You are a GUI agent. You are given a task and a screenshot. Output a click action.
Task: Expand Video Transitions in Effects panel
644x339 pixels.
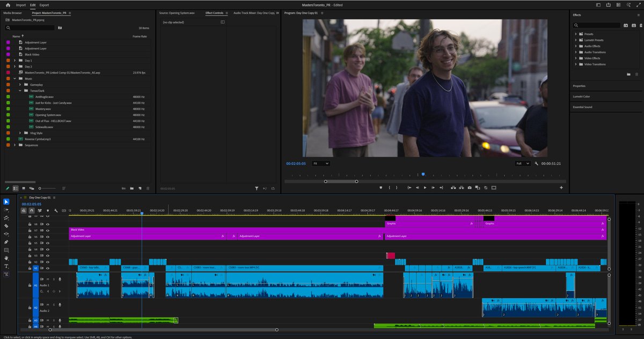(x=576, y=64)
